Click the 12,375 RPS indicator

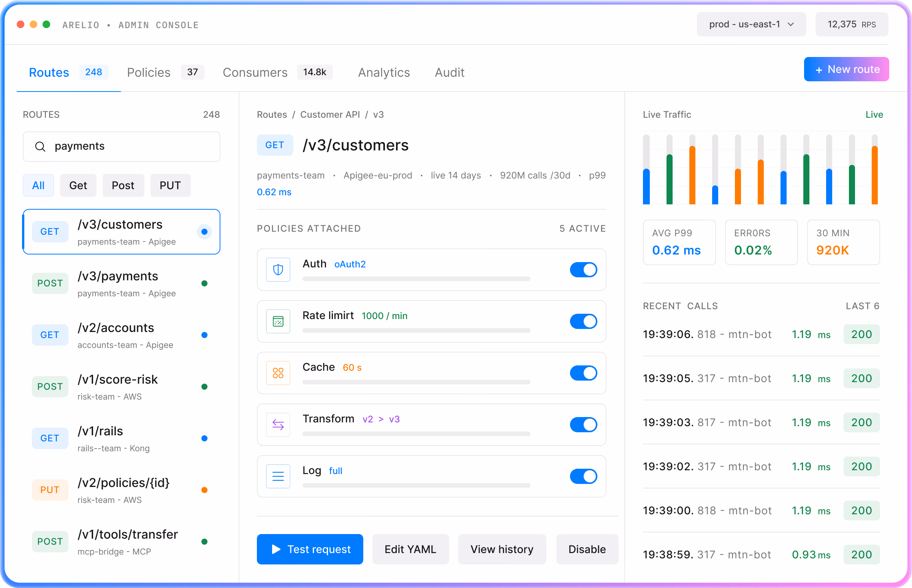(x=852, y=24)
